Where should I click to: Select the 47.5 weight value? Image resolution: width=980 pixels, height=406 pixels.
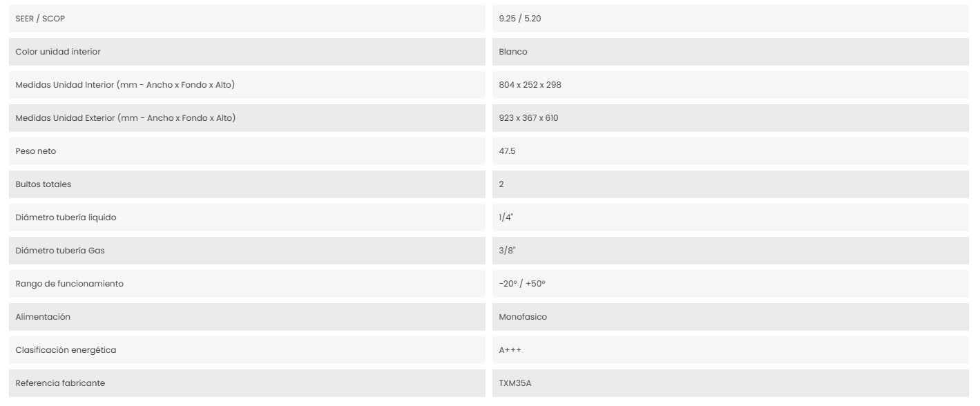507,151
